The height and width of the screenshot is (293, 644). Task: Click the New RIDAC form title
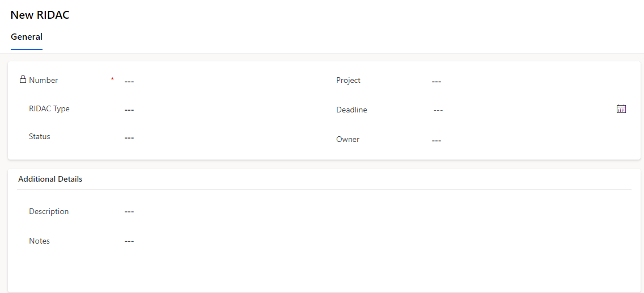point(40,15)
